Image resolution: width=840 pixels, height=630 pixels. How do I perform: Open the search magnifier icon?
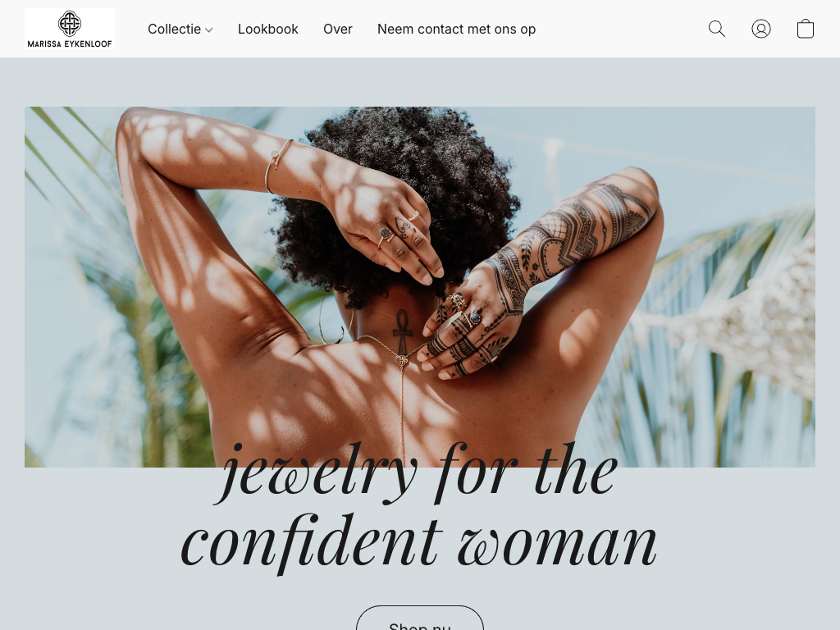tap(716, 29)
